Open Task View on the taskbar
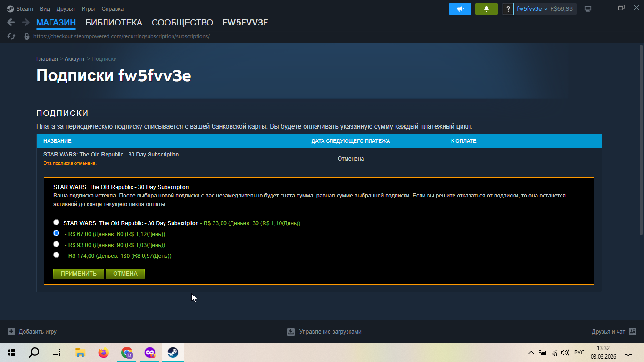The width and height of the screenshot is (644, 362). click(x=57, y=353)
